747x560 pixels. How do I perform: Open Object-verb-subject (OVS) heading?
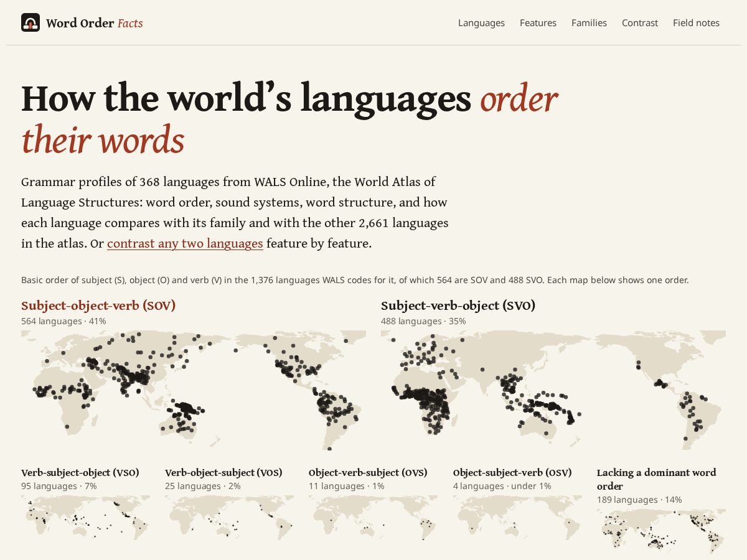368,472
